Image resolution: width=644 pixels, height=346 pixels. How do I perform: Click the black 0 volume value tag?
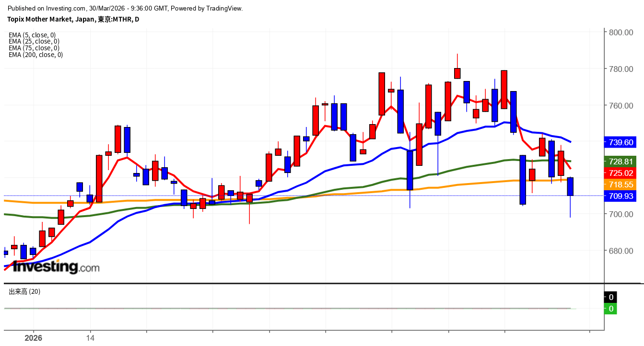tap(611, 297)
